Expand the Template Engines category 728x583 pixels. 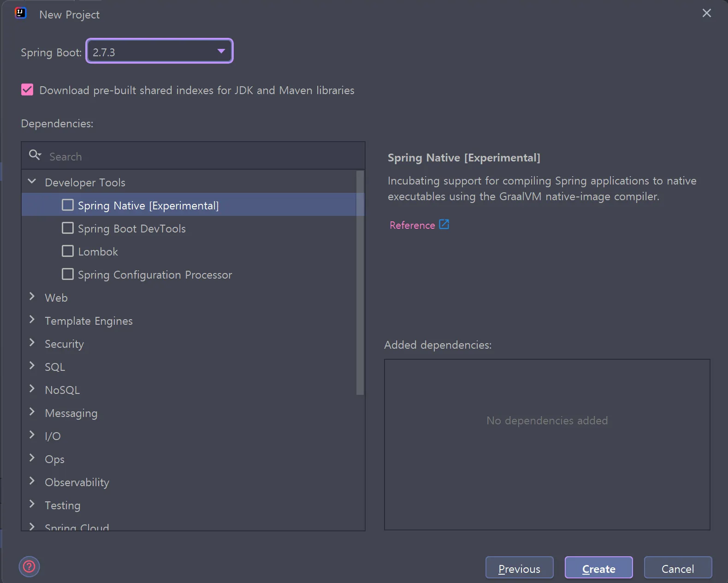[32, 320]
